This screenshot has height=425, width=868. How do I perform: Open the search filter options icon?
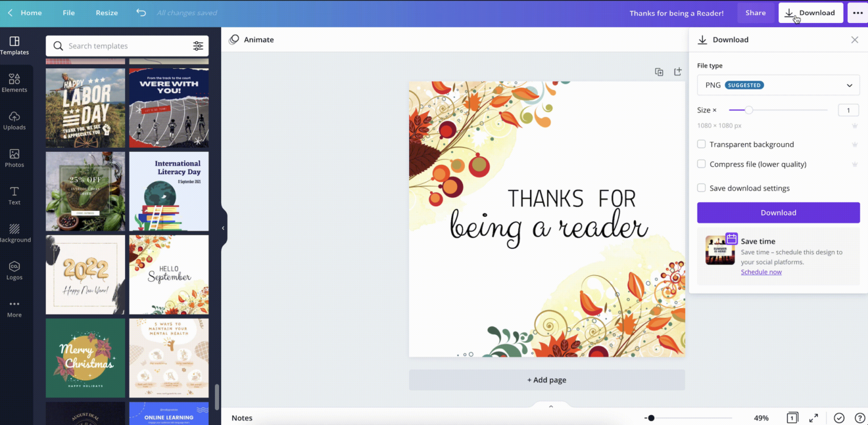[x=199, y=46]
